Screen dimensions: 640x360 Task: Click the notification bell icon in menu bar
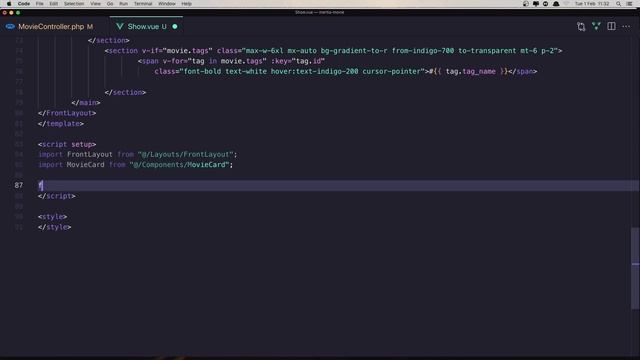tap(556, 4)
